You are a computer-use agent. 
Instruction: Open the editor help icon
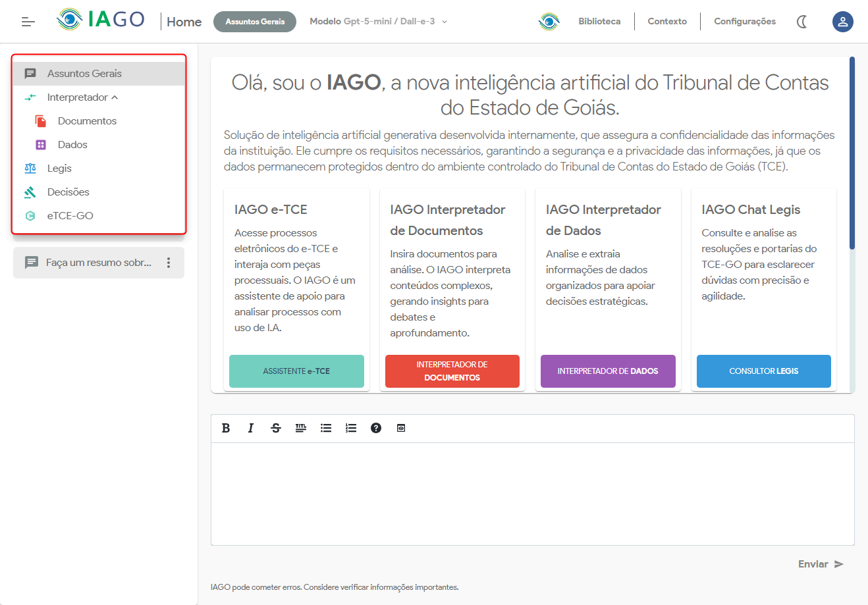[x=376, y=428]
